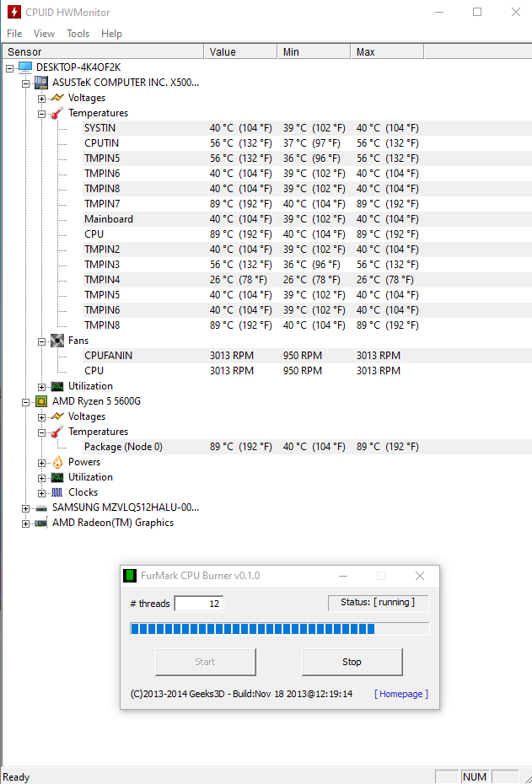Screen dimensions: 532x784
Task: Expand Utilization under ASUSTeK
Action: point(42,387)
